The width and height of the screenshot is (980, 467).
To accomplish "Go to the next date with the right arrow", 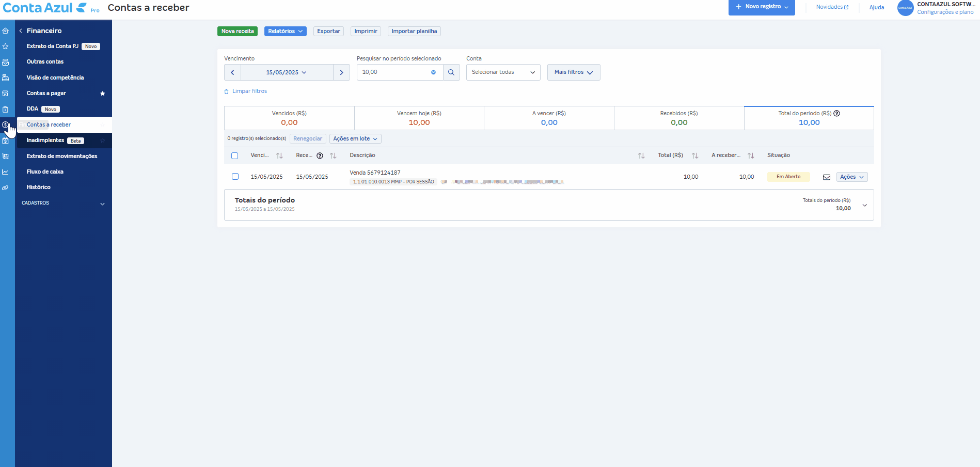I will coord(341,72).
